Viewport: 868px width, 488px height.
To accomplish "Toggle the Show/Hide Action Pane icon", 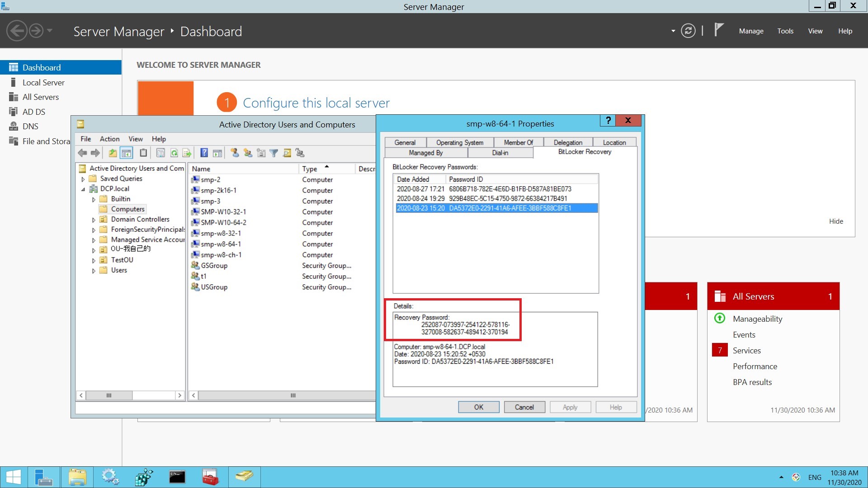I will pyautogui.click(x=217, y=153).
